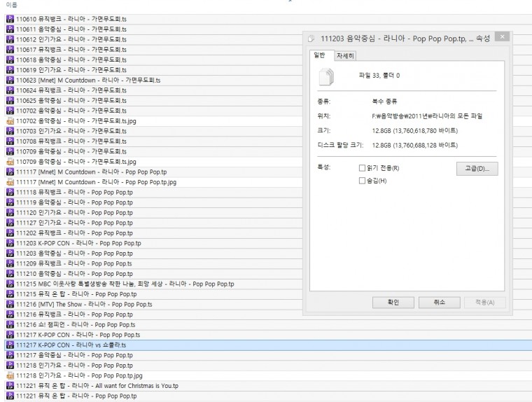
Task: Confirm with the 확인 button
Action: (x=393, y=302)
